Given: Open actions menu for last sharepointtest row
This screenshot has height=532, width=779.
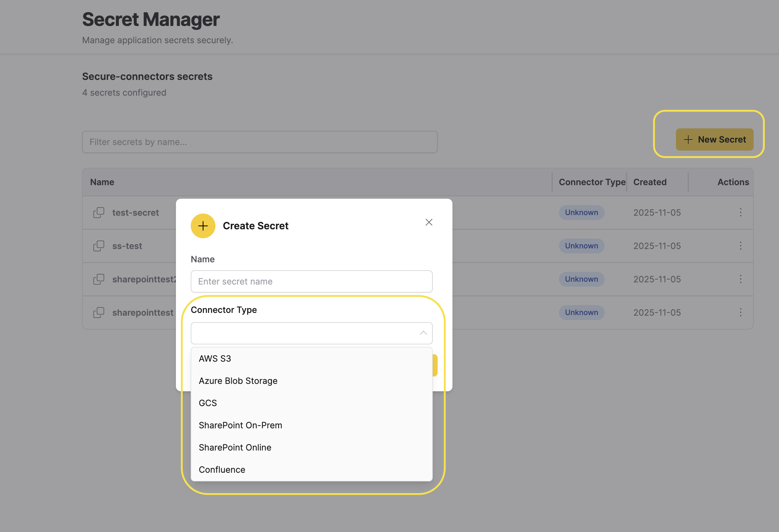Looking at the screenshot, I should coord(740,312).
